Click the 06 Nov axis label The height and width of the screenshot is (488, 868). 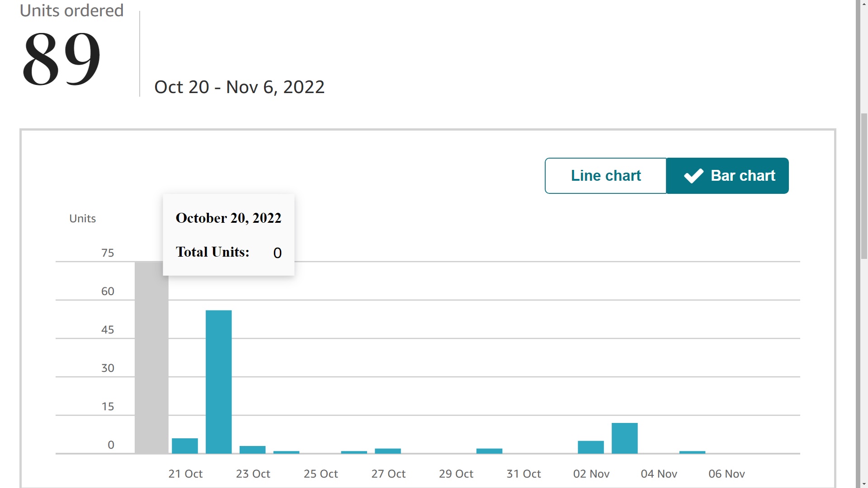(726, 474)
